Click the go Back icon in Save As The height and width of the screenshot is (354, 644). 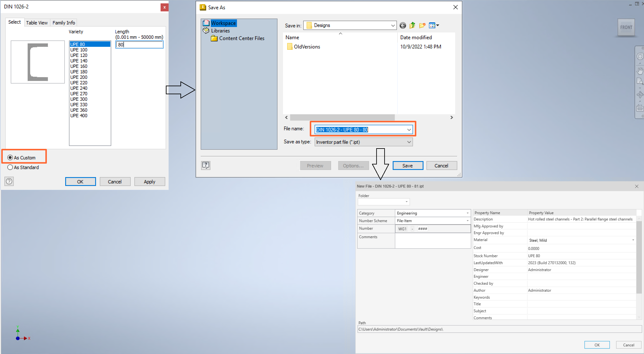pyautogui.click(x=403, y=26)
